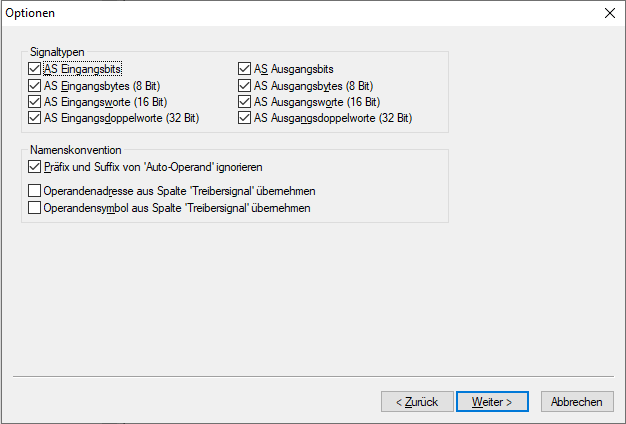
Task: Proceed with the 'Weiter >' button
Action: (x=492, y=401)
